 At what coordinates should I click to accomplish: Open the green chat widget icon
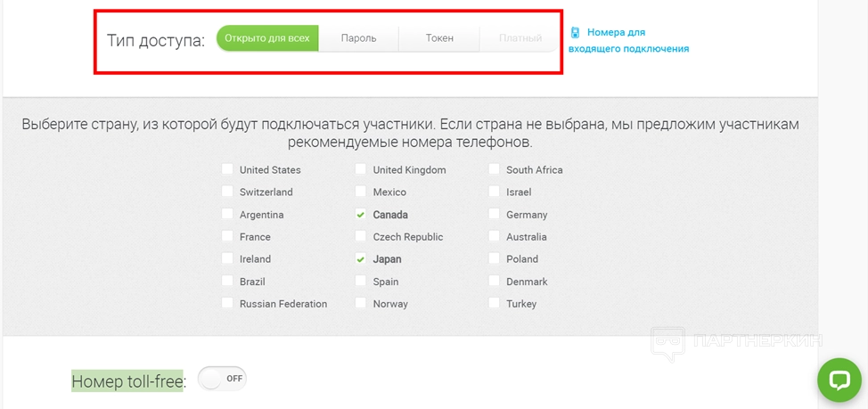[x=839, y=380]
